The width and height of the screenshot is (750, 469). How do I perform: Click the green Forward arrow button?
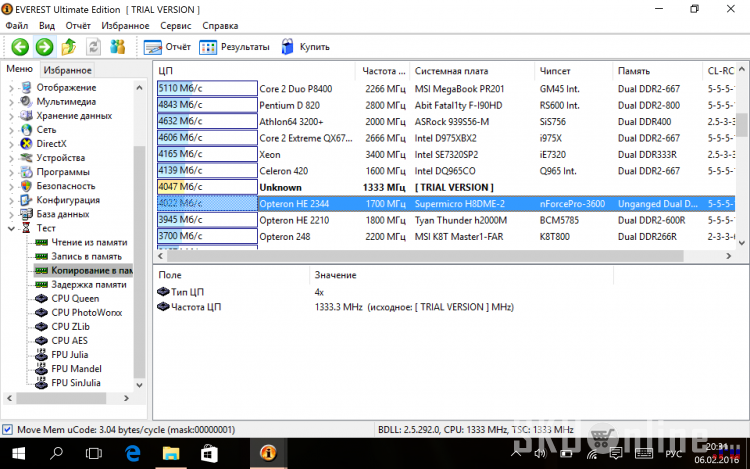pos(44,47)
